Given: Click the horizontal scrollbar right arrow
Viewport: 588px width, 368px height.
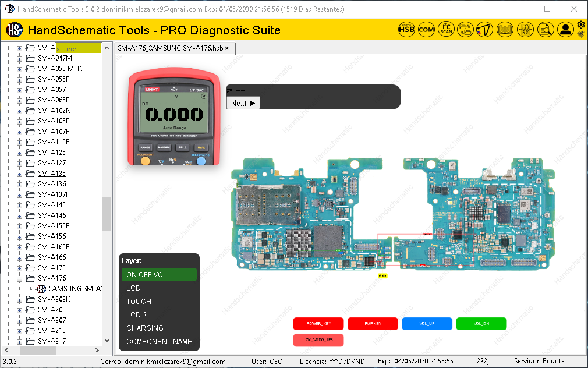Looking at the screenshot, I should [97, 351].
